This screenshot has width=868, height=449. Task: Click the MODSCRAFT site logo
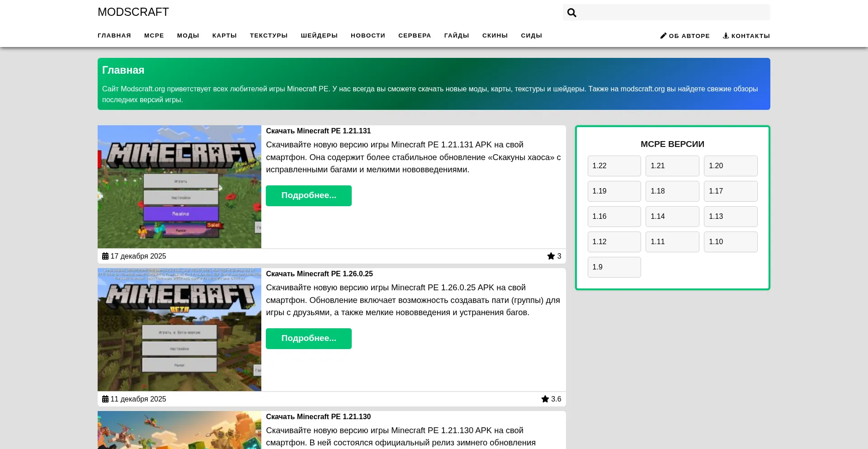tap(133, 12)
